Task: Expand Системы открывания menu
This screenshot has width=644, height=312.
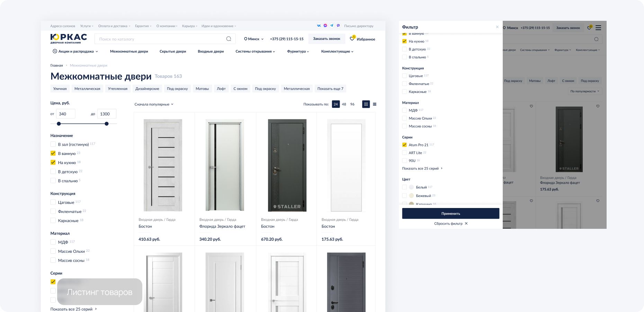Action: click(255, 51)
